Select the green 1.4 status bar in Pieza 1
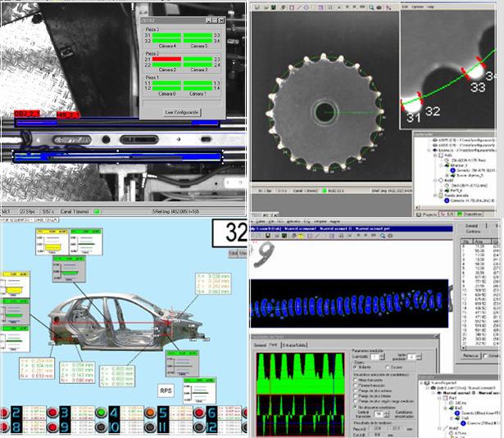 [x=198, y=88]
